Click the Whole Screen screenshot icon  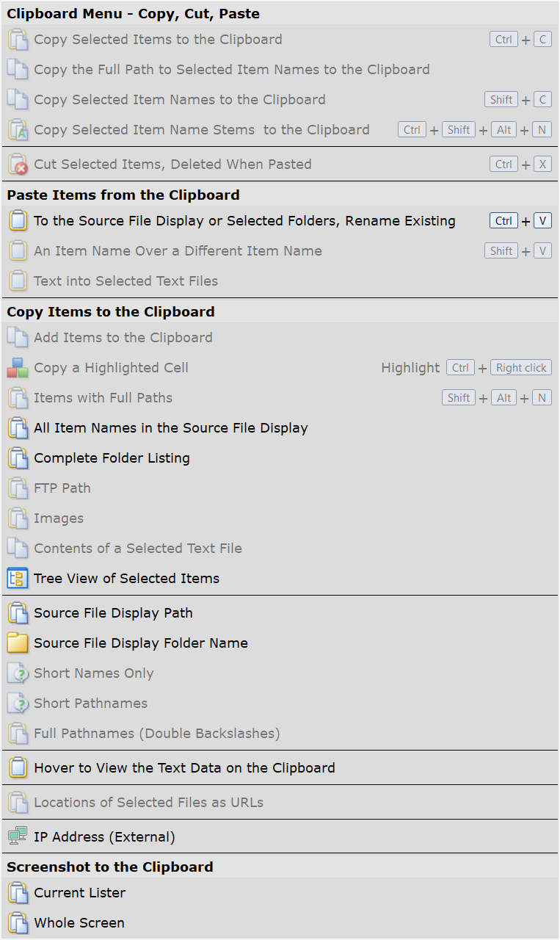click(17, 923)
